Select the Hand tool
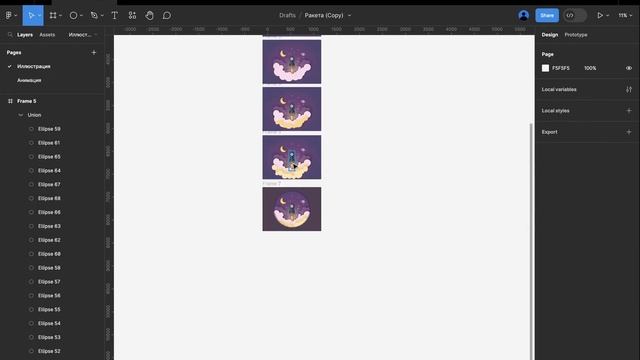 pos(149,16)
